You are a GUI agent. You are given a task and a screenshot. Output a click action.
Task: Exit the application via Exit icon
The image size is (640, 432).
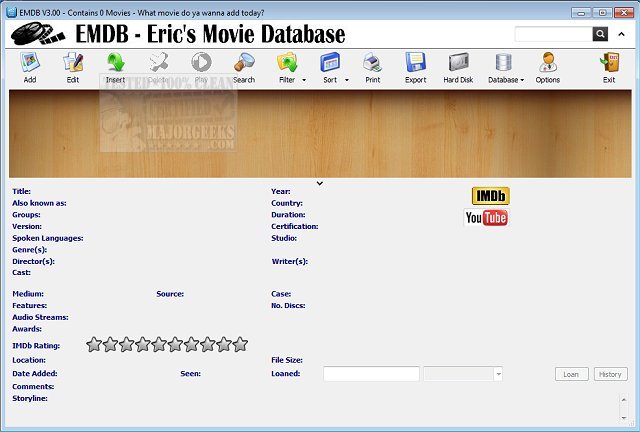[608, 66]
